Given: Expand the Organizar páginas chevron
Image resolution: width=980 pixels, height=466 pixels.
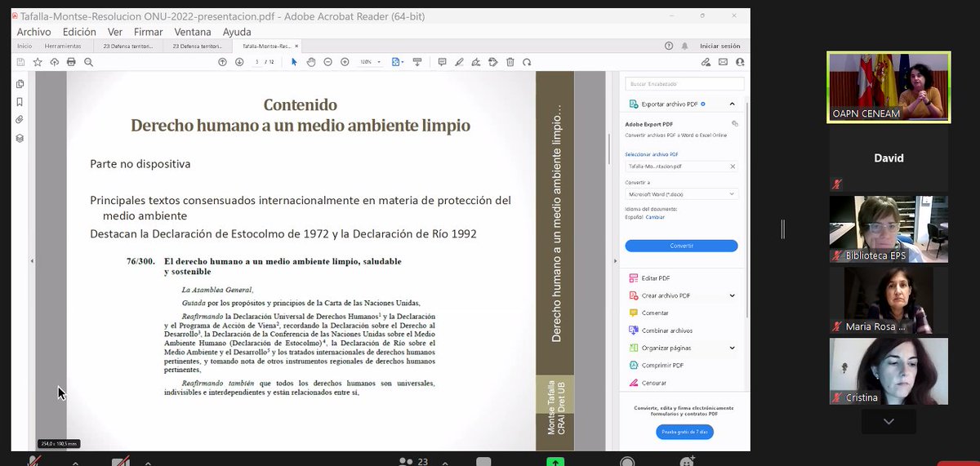Looking at the screenshot, I should click(732, 348).
